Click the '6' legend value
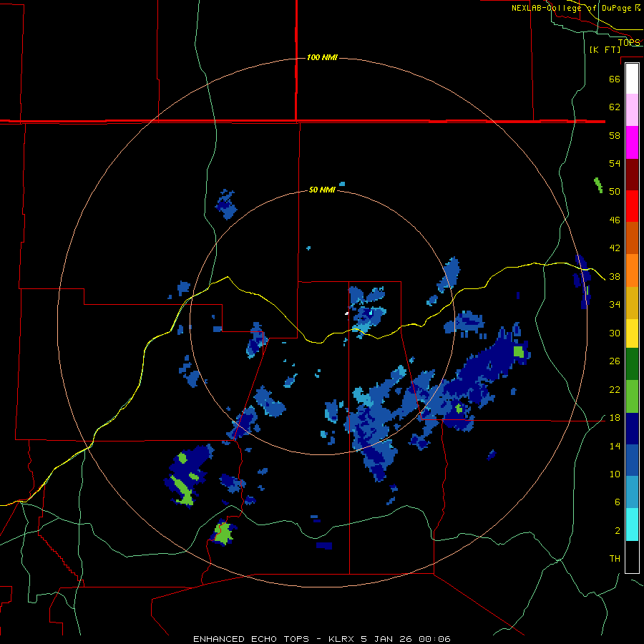Viewport: 644px width, 644px height. click(x=617, y=502)
